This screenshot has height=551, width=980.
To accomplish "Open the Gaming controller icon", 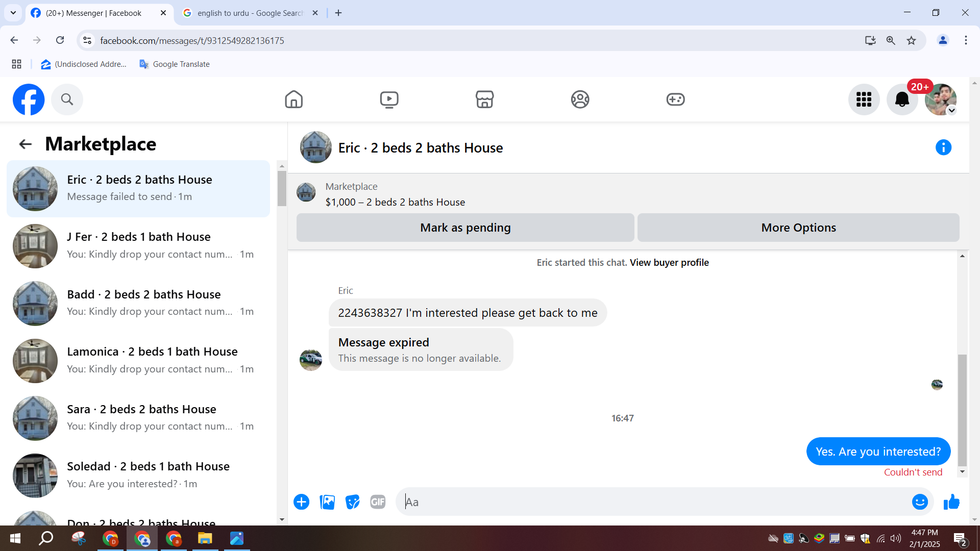I will tap(675, 99).
